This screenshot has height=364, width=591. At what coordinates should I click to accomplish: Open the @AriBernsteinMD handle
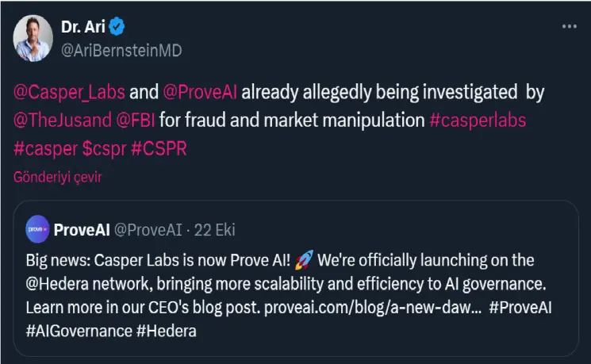[x=121, y=51]
